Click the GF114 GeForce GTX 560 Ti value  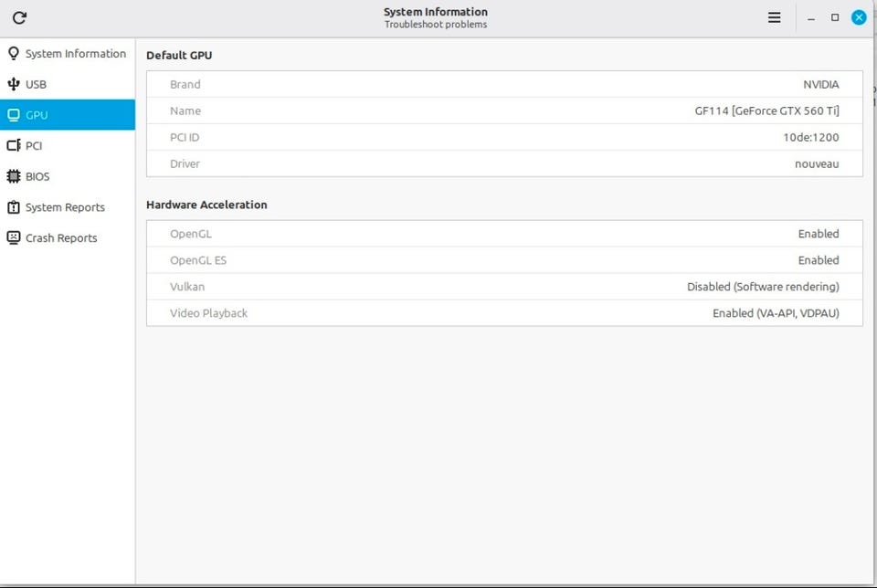(x=766, y=110)
